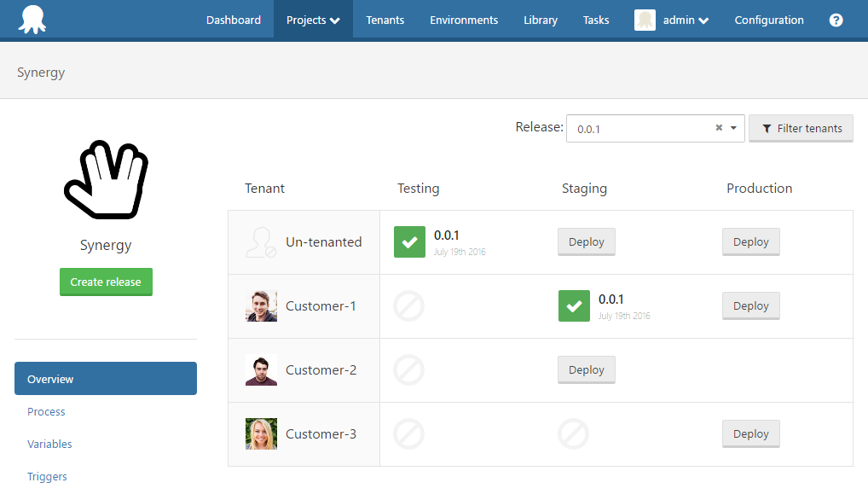Click the Synergy project's Vulcan hand logo
This screenshot has width=868, height=500.
tap(106, 179)
